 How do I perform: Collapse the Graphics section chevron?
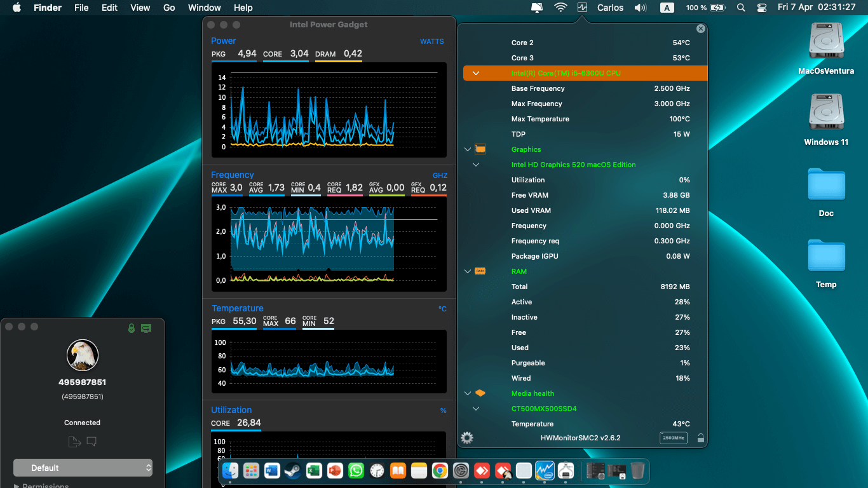point(468,149)
